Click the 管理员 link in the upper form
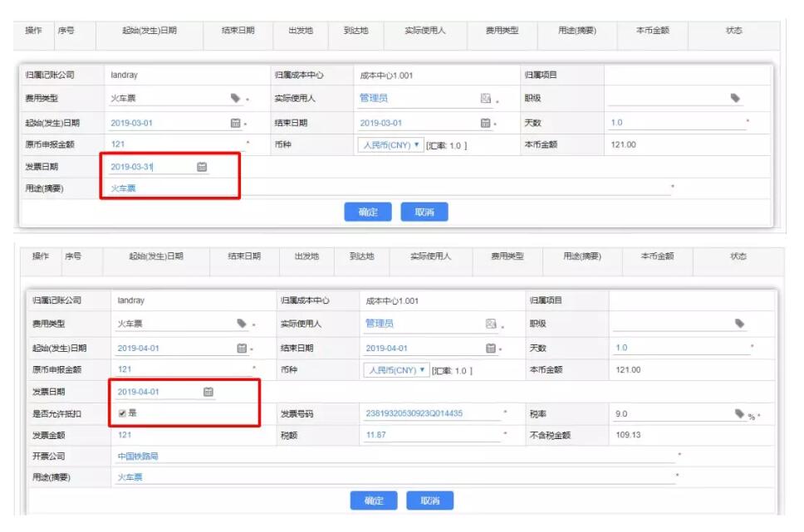Image resolution: width=804 pixels, height=532 pixels. (373, 99)
